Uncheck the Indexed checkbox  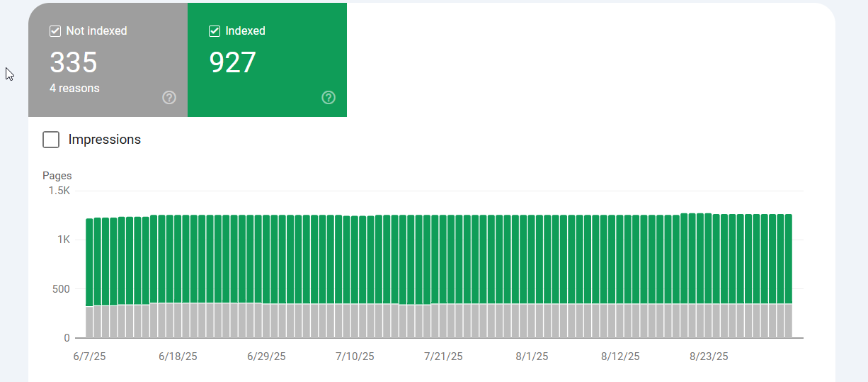(215, 31)
